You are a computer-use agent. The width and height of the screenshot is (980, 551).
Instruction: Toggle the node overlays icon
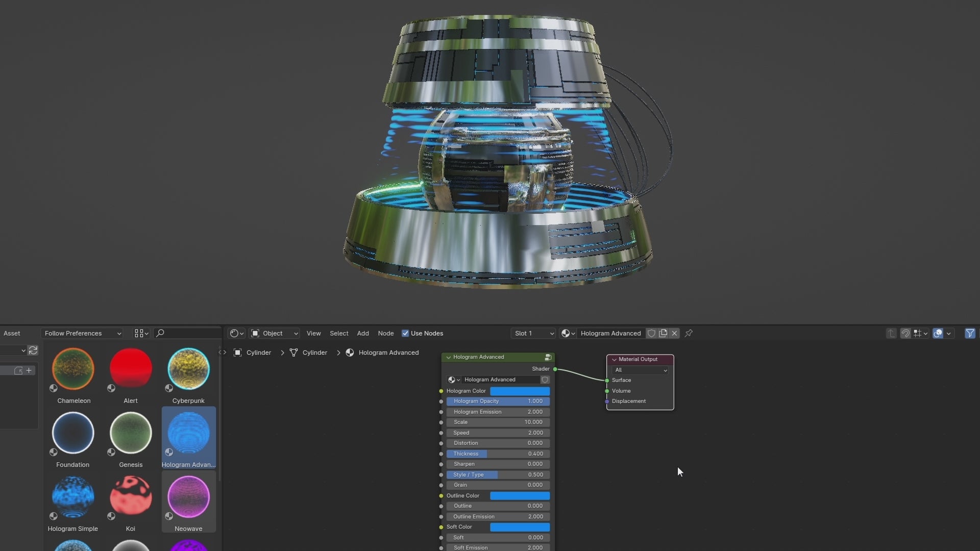pyautogui.click(x=938, y=333)
